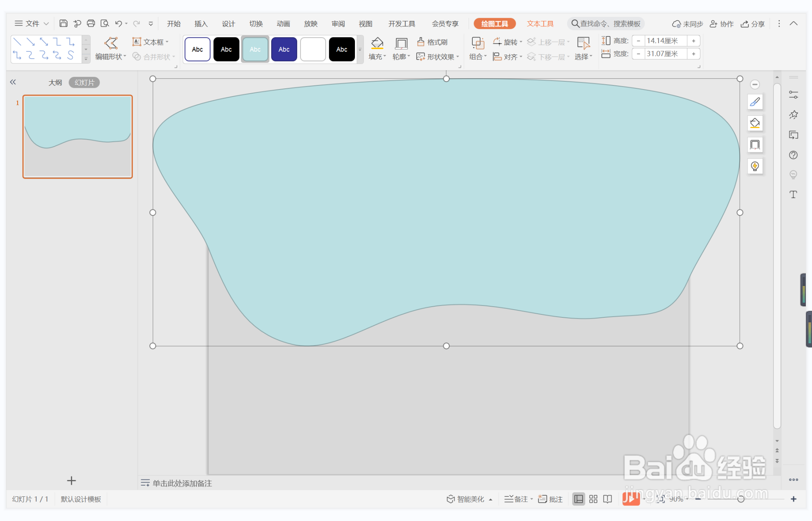The width and height of the screenshot is (812, 521).
Task: Open the Animation (动画) ribbon tab
Action: click(x=283, y=23)
